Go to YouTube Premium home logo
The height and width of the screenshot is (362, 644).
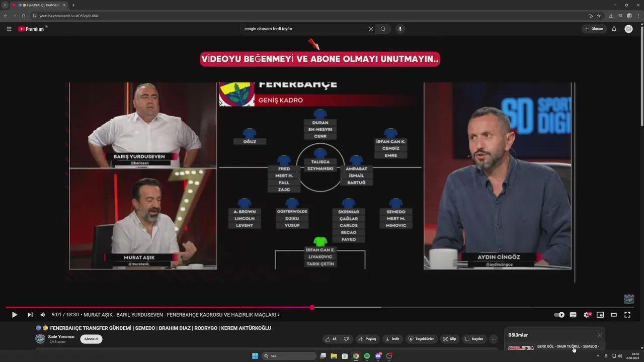point(32,29)
